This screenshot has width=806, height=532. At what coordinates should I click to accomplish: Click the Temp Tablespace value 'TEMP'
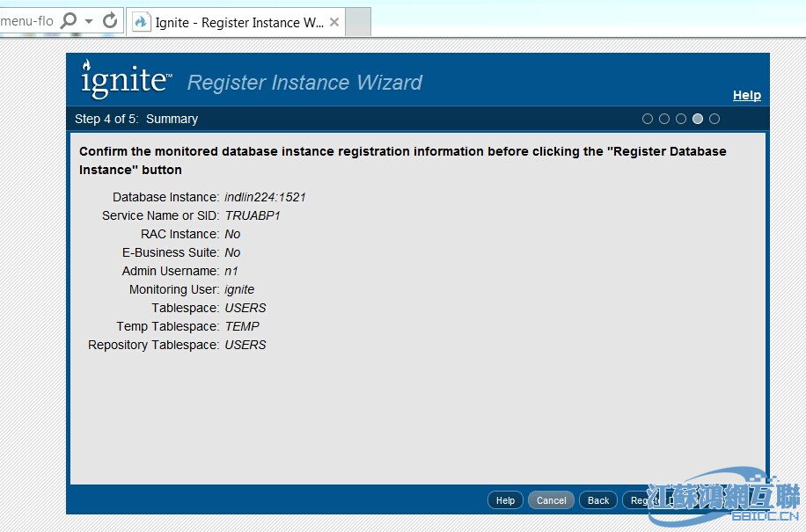[x=242, y=326]
